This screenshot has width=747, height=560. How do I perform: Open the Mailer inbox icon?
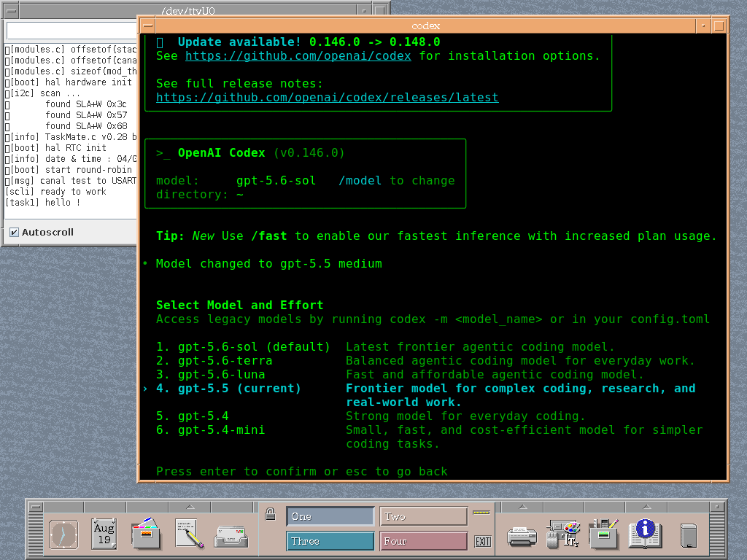coord(231,537)
